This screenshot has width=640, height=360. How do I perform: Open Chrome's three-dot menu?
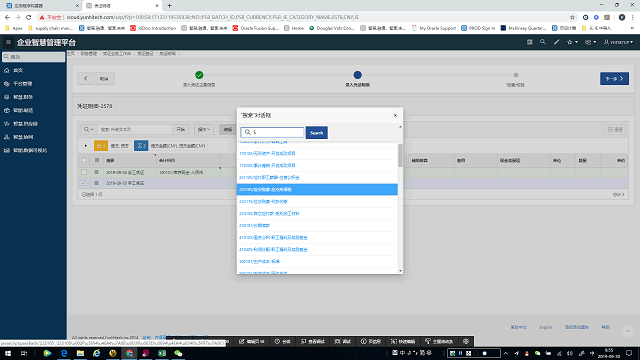point(633,17)
